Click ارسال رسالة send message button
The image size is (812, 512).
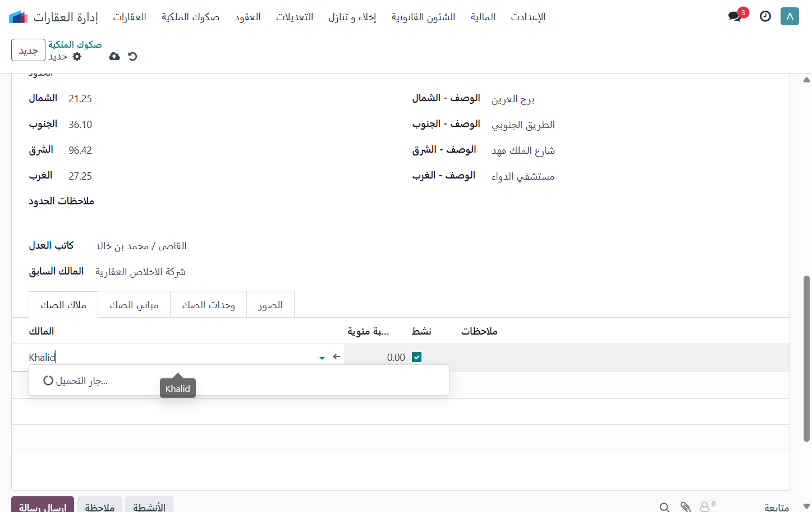point(43,506)
